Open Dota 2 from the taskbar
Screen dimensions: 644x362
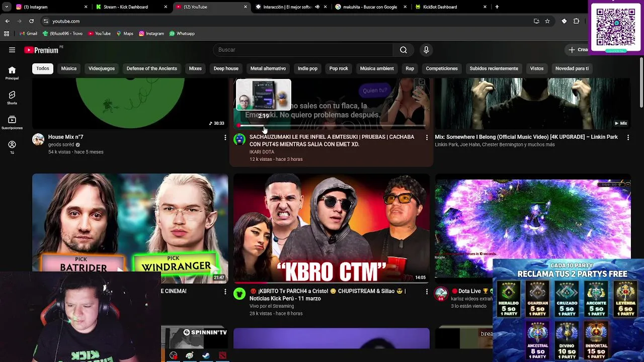pyautogui.click(x=222, y=355)
